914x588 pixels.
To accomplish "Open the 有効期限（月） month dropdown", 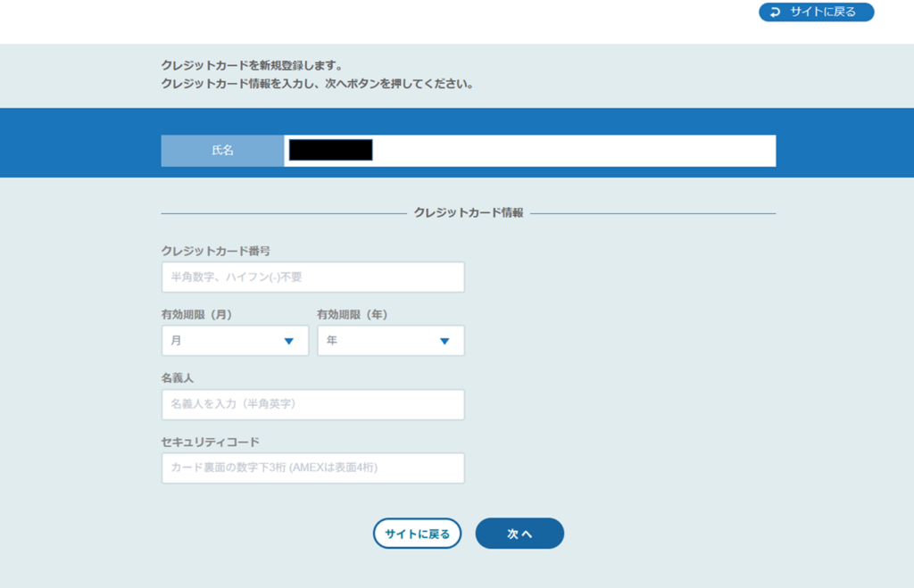I will pyautogui.click(x=235, y=341).
